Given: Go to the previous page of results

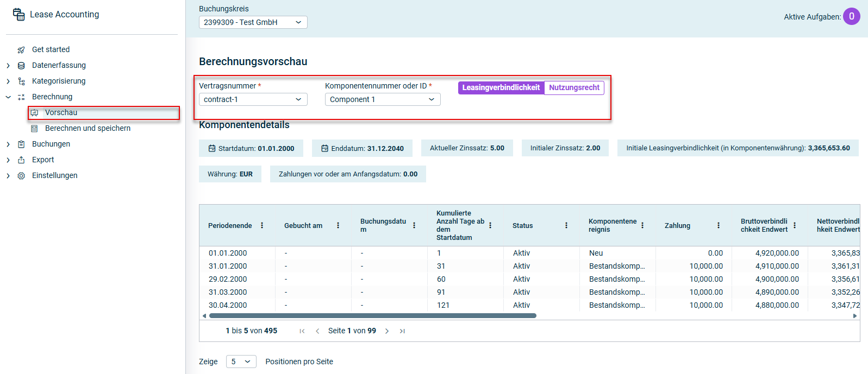Looking at the screenshot, I should coord(317,331).
